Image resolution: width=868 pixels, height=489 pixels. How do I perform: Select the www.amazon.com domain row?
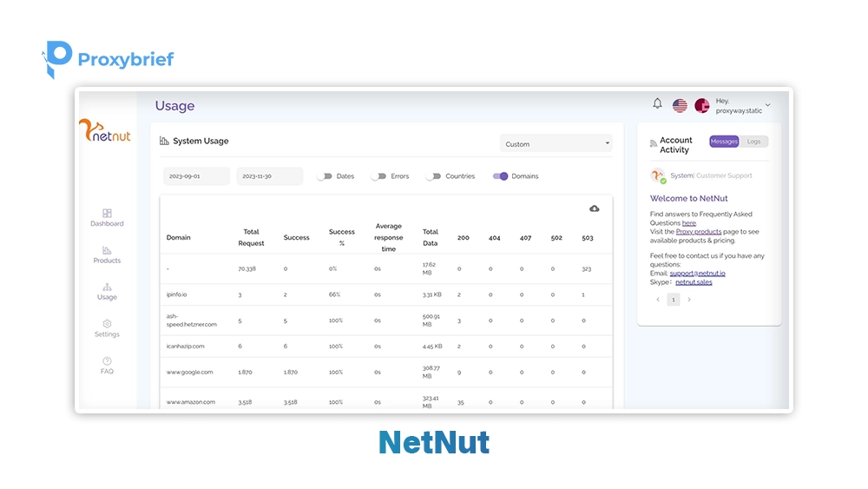tap(386, 400)
